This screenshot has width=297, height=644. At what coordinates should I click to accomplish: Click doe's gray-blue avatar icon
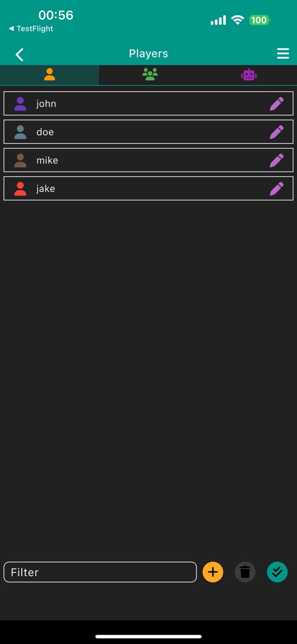pos(20,132)
